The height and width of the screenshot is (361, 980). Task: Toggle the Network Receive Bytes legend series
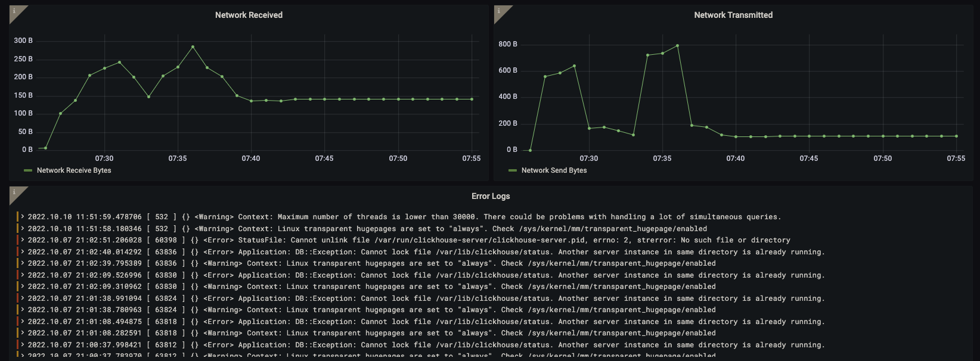tap(74, 170)
